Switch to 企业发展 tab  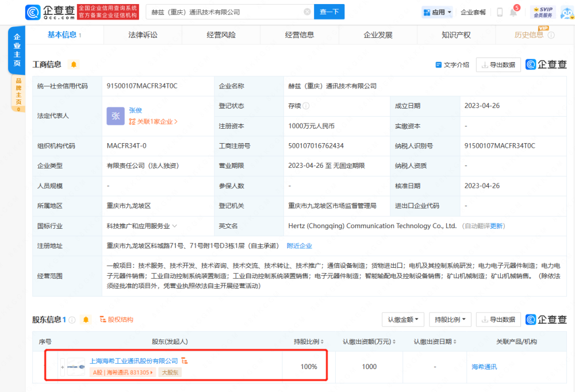(378, 35)
